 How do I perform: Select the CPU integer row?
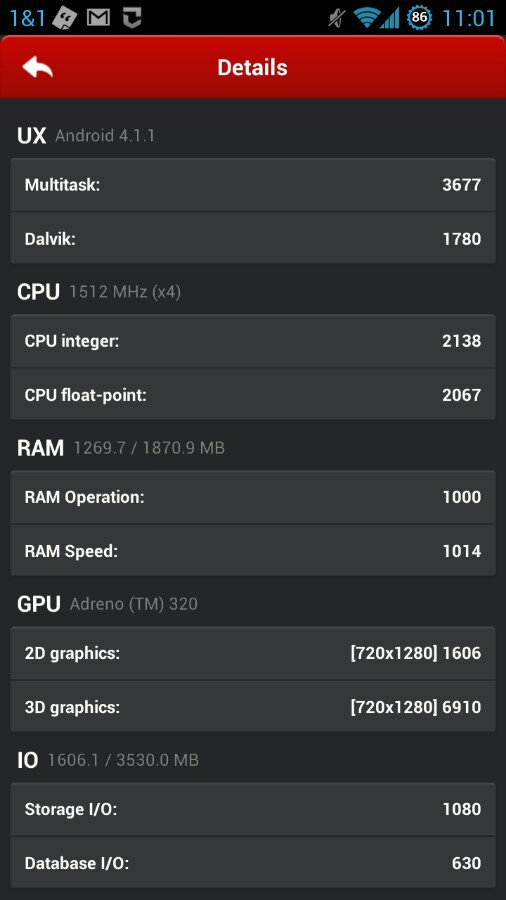pyautogui.click(x=253, y=341)
